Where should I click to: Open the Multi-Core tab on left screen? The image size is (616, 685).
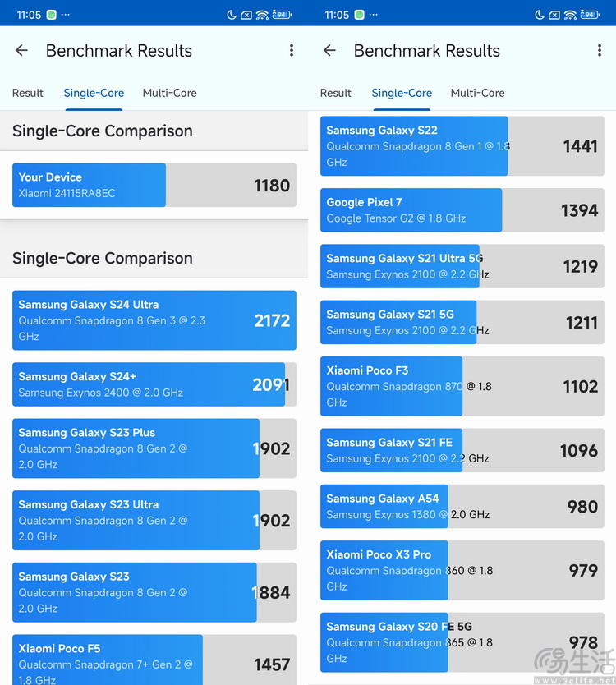pos(169,93)
